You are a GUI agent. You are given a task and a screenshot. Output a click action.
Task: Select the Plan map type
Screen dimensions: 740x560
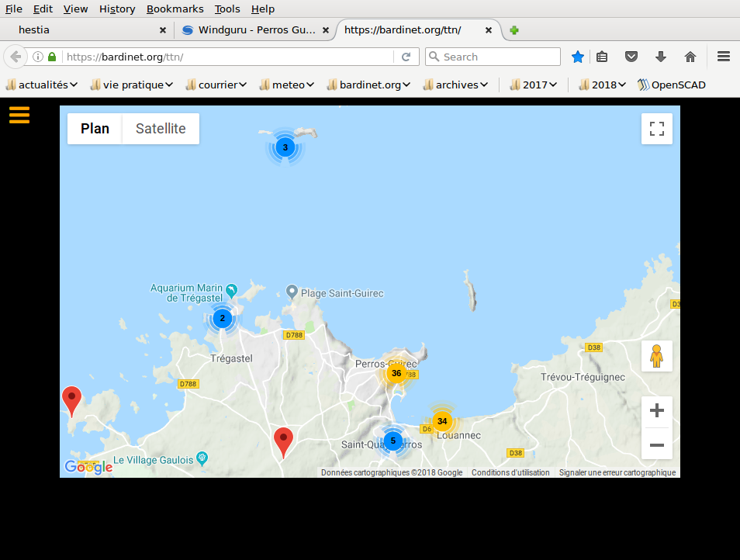coord(95,129)
